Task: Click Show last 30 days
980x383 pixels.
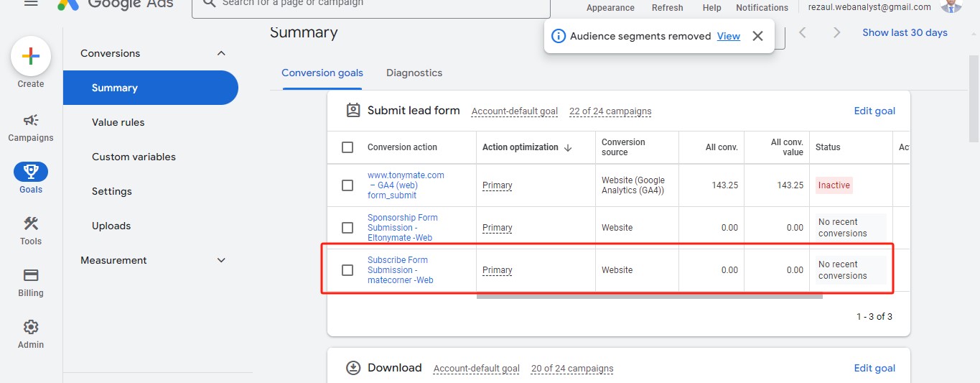Action: coord(905,32)
